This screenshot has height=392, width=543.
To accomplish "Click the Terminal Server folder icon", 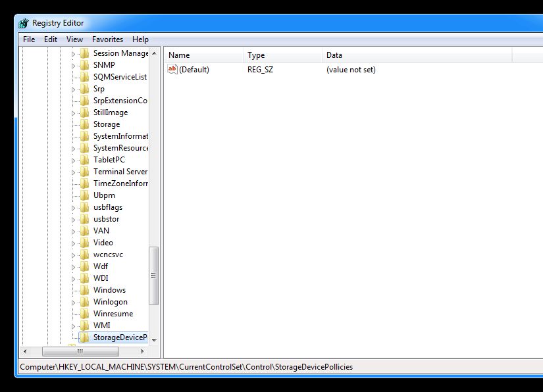I will [x=84, y=172].
